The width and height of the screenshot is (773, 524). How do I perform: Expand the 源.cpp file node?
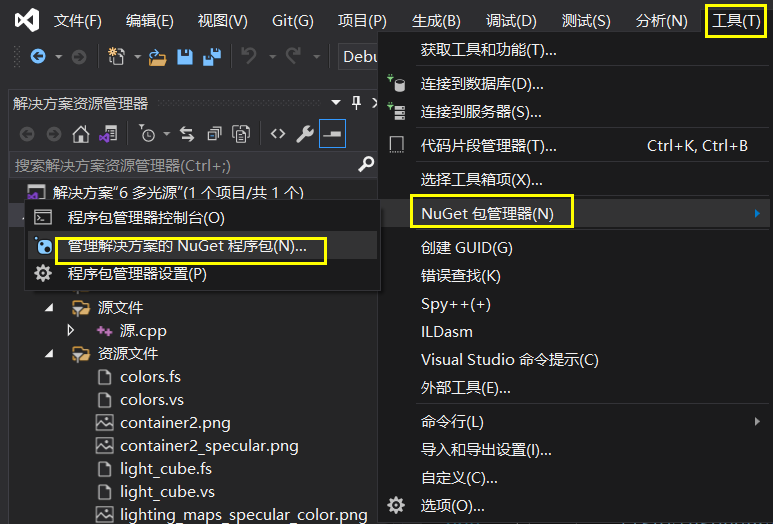click(x=70, y=330)
